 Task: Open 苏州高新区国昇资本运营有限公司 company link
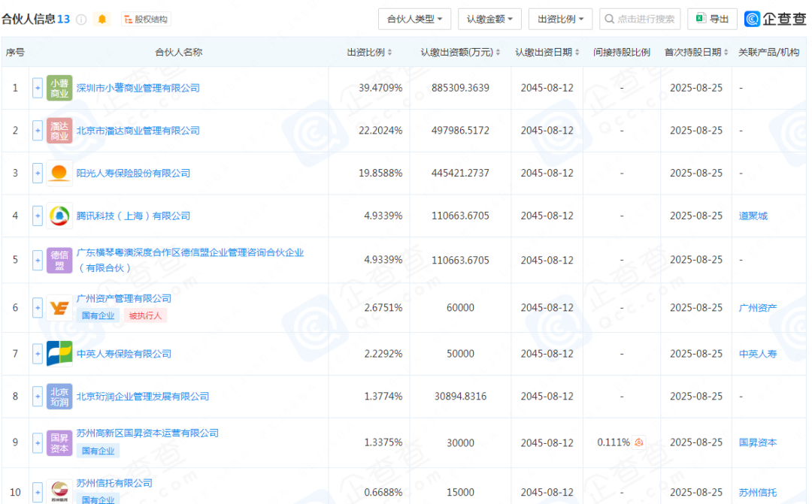pyautogui.click(x=147, y=433)
